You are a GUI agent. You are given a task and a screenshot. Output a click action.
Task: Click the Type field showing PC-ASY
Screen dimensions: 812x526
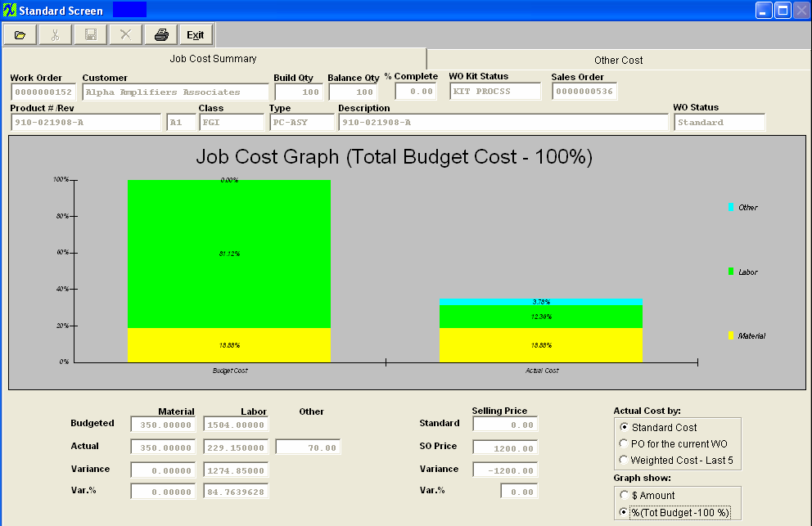[x=302, y=122]
